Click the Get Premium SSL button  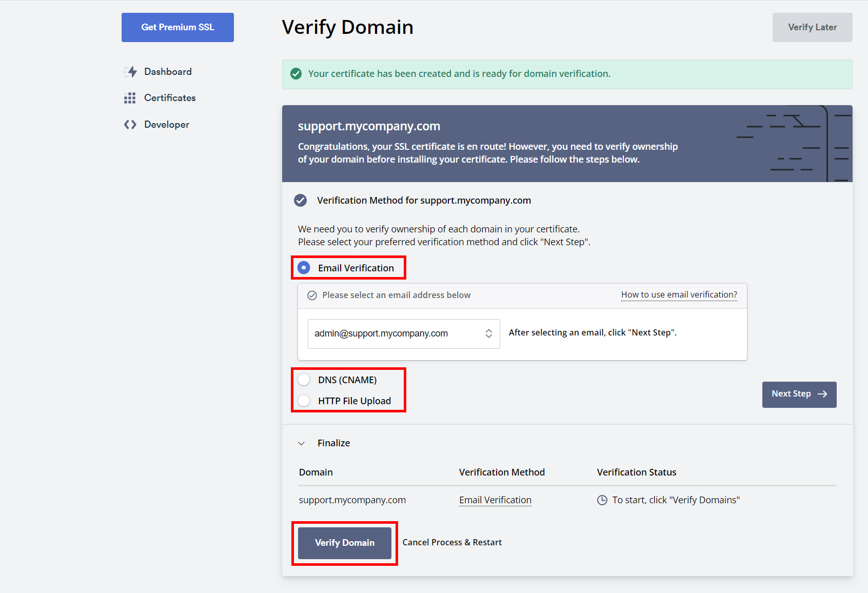pos(177,27)
